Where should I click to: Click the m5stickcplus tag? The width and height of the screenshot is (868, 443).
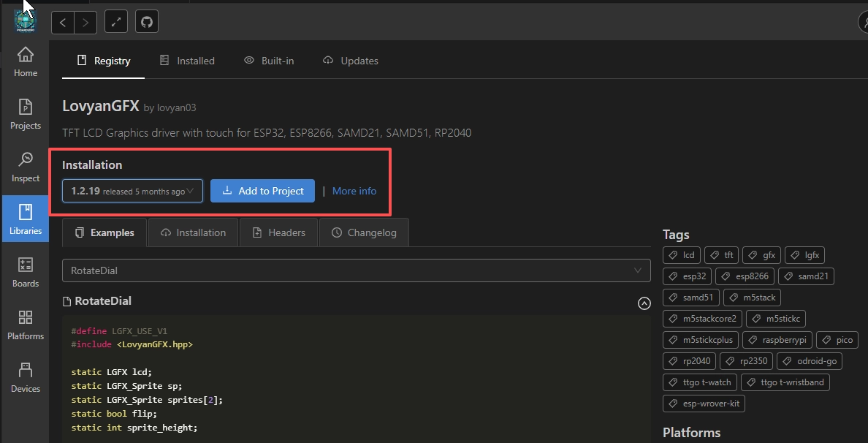[x=700, y=340]
